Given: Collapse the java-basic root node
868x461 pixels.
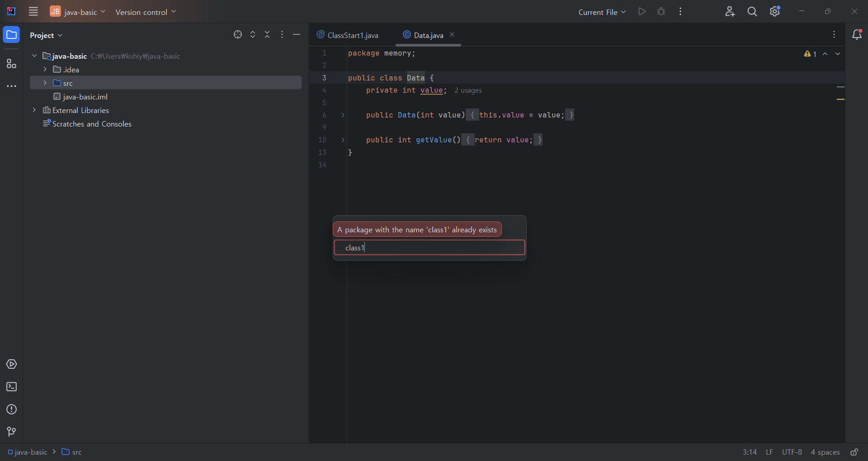Looking at the screenshot, I should click(34, 56).
